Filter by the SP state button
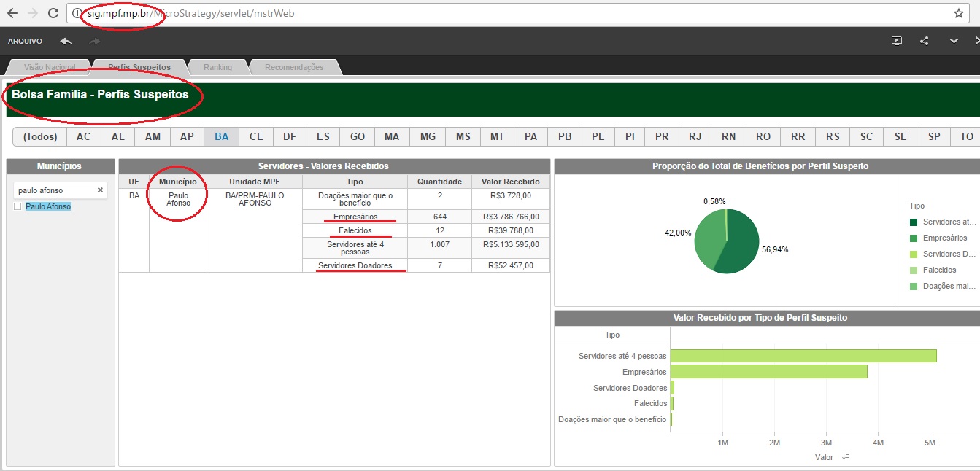This screenshot has height=471, width=980. pos(933,136)
